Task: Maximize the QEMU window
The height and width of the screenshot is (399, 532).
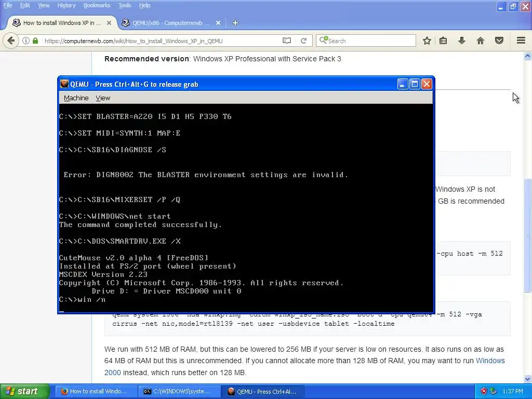Action: click(x=415, y=84)
